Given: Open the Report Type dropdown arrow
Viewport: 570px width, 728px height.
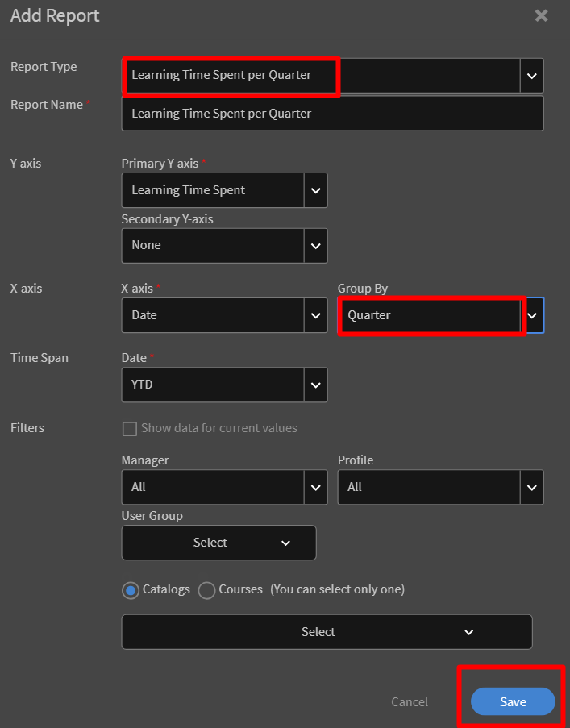Looking at the screenshot, I should (x=531, y=76).
